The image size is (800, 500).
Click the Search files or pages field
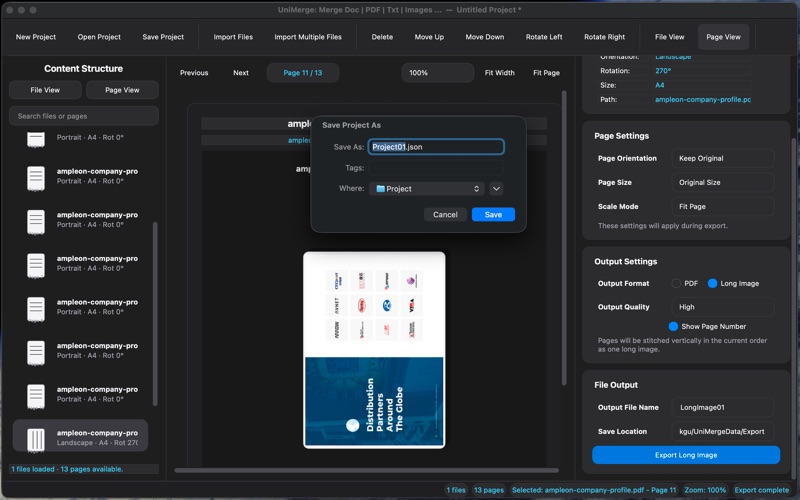[x=84, y=116]
